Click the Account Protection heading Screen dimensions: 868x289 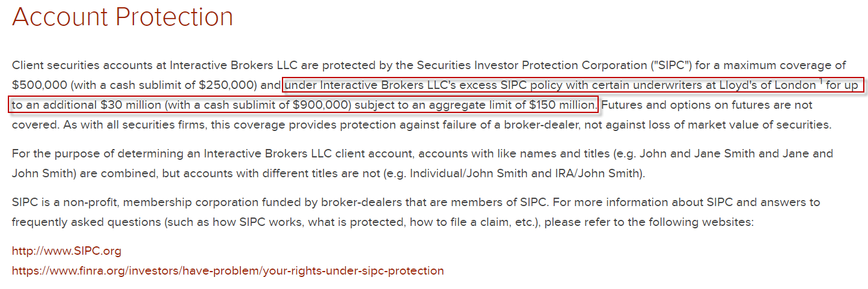coord(122,16)
